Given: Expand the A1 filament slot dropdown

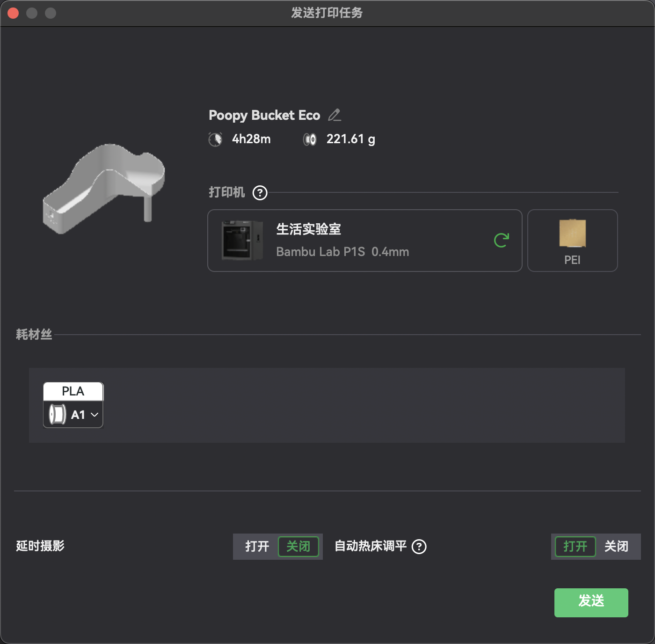Looking at the screenshot, I should pyautogui.click(x=94, y=415).
